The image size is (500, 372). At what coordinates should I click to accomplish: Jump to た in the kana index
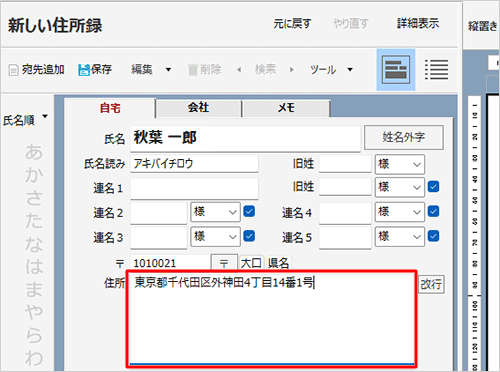click(x=34, y=220)
